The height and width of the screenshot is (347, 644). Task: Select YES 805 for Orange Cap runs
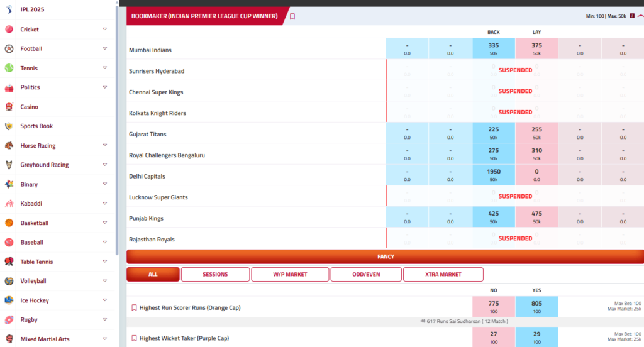536,307
